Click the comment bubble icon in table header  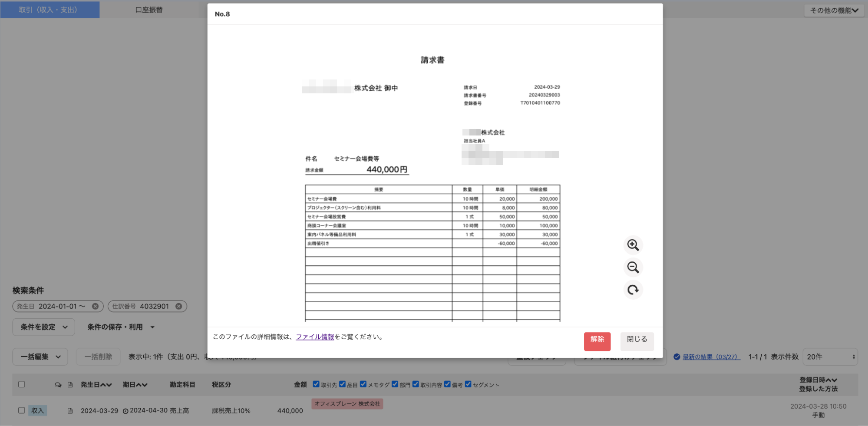tap(58, 385)
